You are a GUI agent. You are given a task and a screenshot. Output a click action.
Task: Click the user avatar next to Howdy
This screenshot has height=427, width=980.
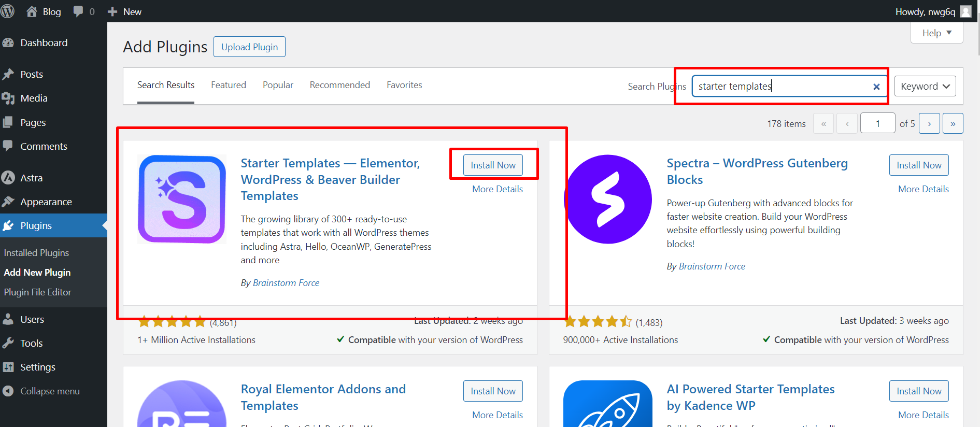965,11
